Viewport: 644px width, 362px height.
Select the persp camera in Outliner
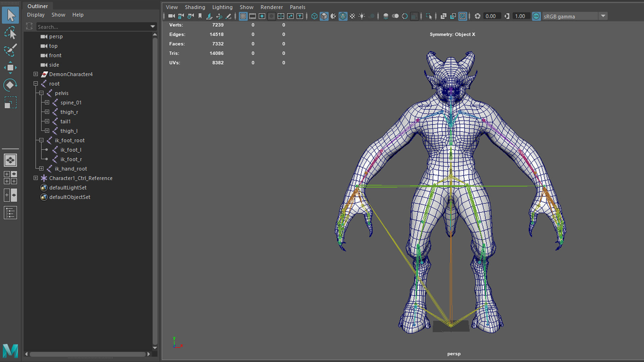click(x=56, y=37)
